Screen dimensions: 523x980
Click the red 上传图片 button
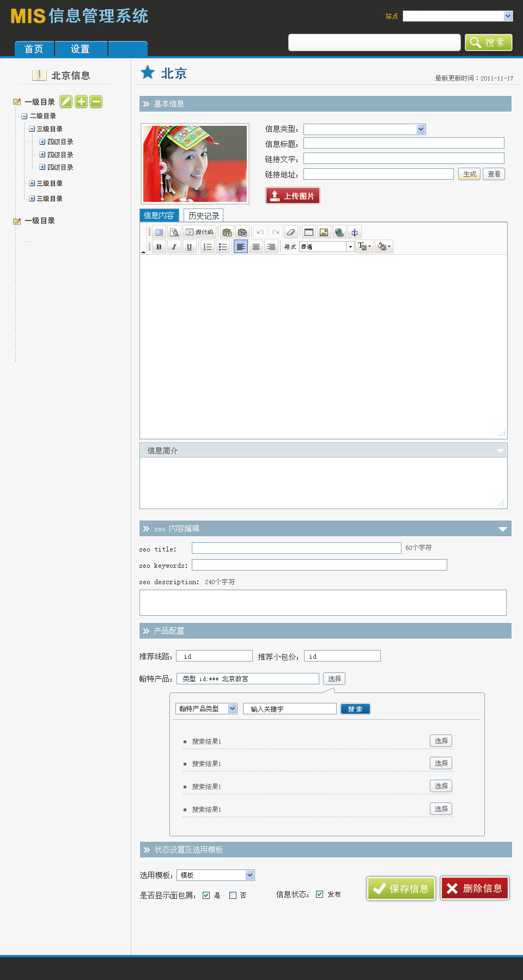(x=293, y=196)
